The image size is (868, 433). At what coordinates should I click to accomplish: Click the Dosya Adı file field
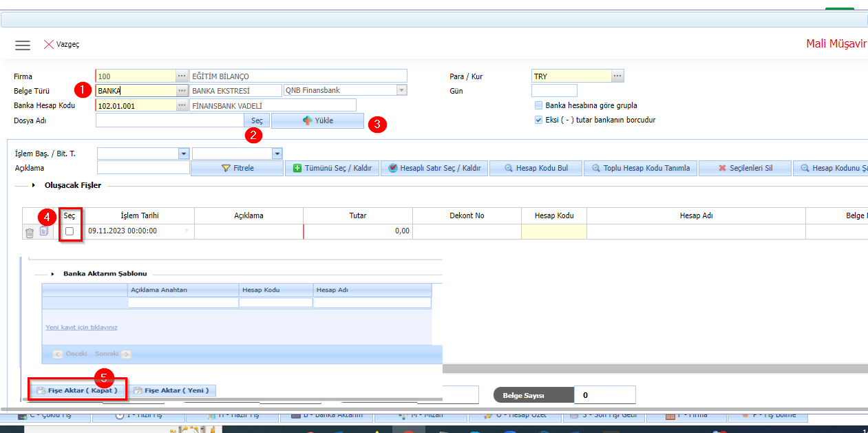coord(169,120)
